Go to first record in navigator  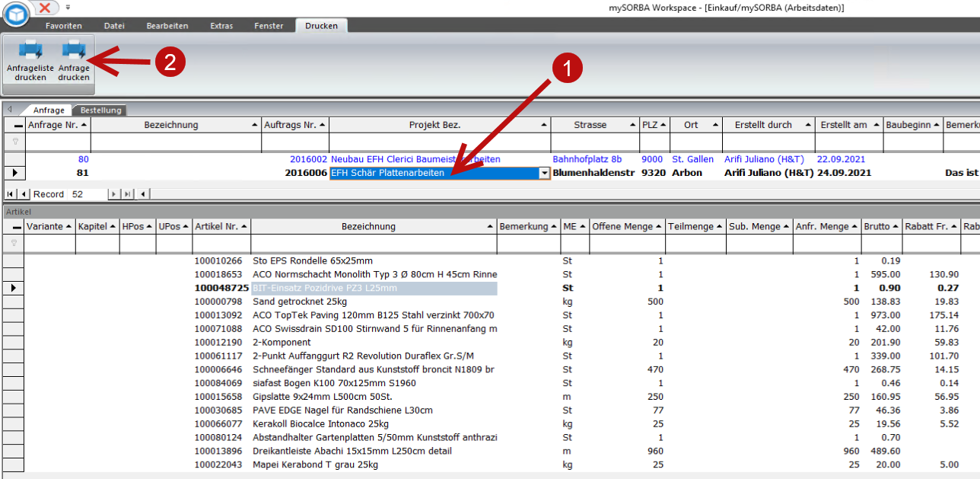pyautogui.click(x=10, y=194)
